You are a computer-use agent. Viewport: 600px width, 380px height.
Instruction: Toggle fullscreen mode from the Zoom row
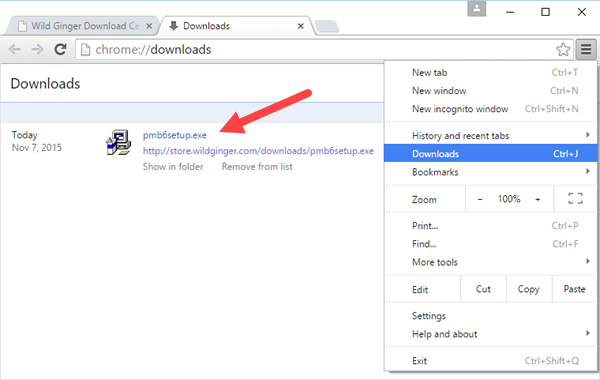(575, 199)
